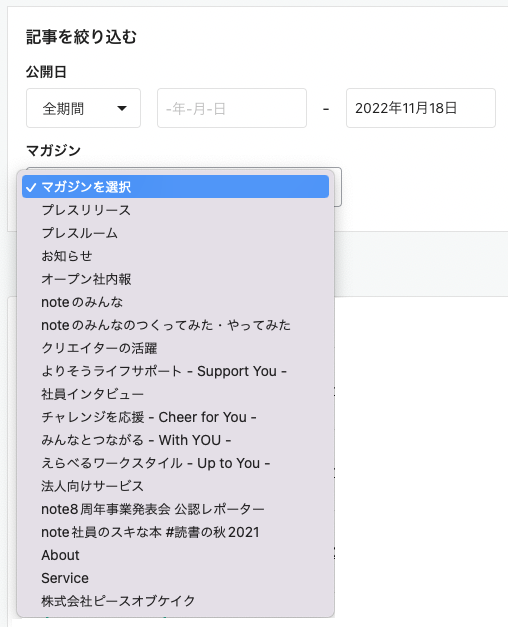Select お知らせ in the dropdown
The height and width of the screenshot is (627, 508).
175,256
